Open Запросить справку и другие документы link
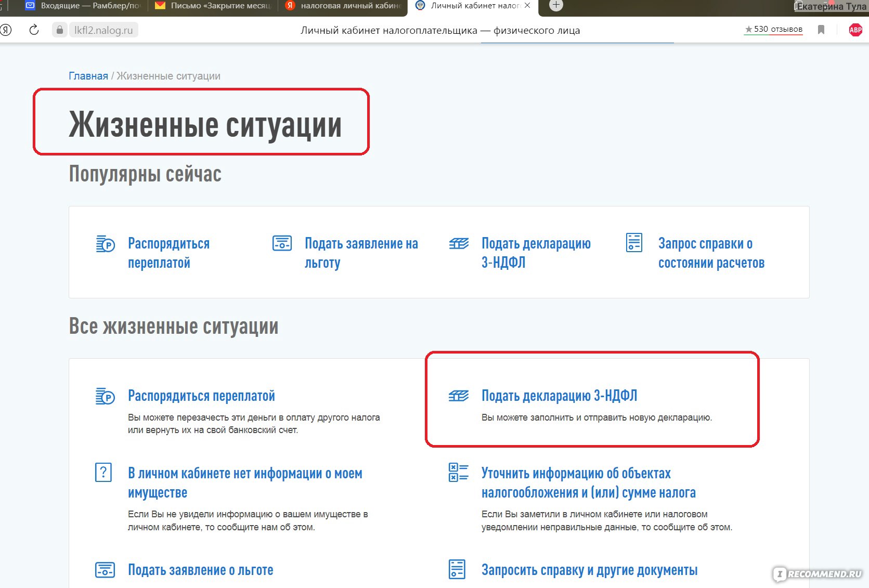This screenshot has height=588, width=869. click(589, 570)
